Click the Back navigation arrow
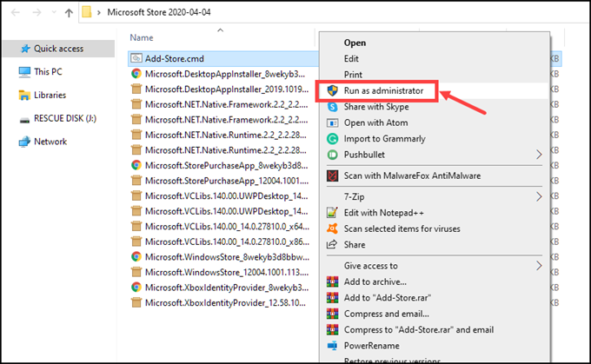Image resolution: width=591 pixels, height=364 pixels. click(x=16, y=12)
